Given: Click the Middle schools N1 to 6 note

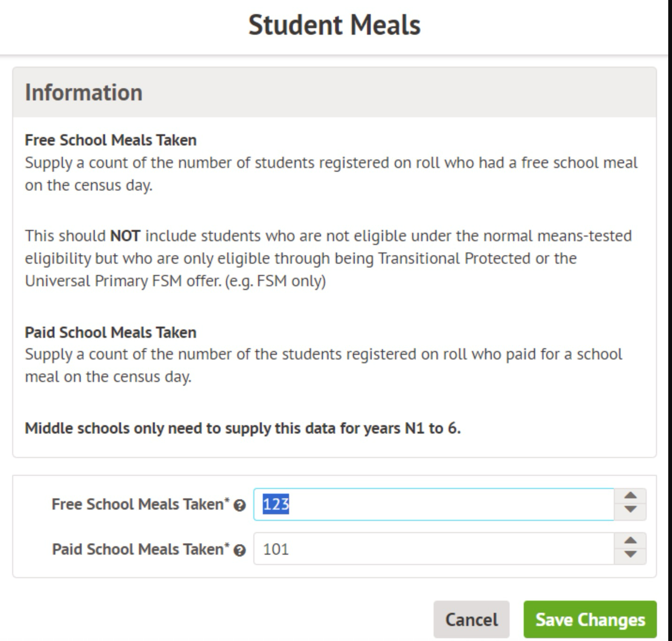Looking at the screenshot, I should coord(243,428).
